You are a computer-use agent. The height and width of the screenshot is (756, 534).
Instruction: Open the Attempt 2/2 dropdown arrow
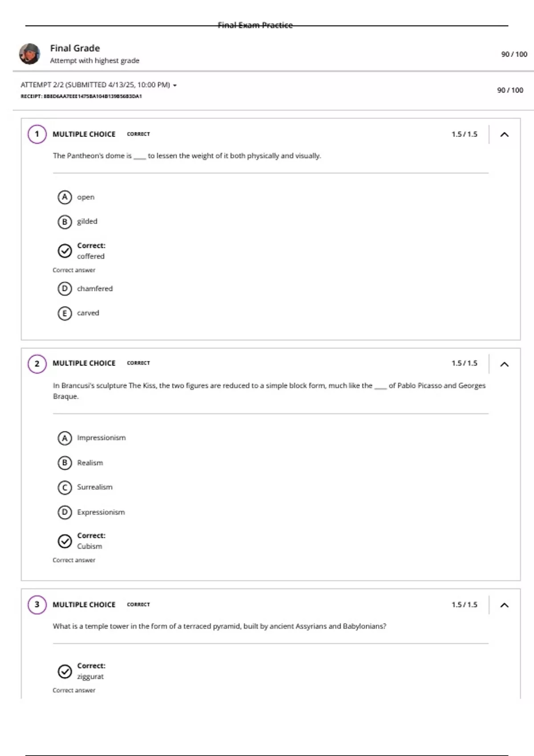coord(175,85)
